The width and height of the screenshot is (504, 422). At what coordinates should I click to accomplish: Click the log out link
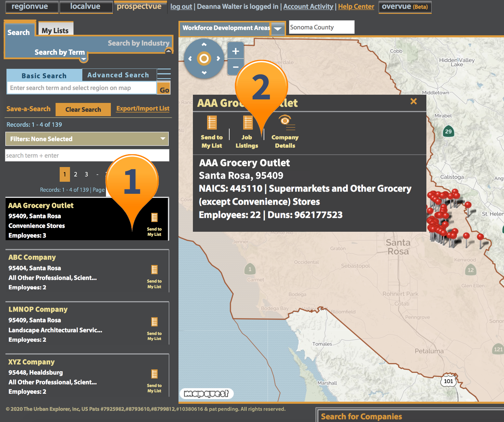tap(181, 6)
